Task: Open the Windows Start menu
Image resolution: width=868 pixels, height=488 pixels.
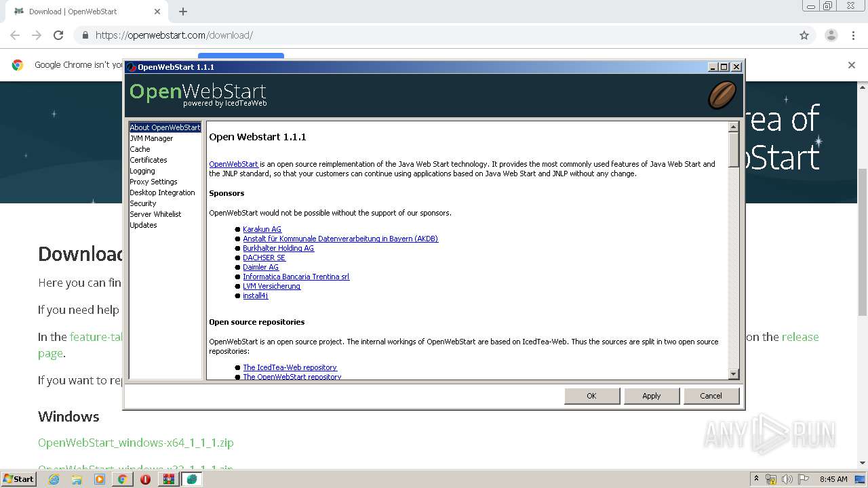Action: [x=18, y=479]
